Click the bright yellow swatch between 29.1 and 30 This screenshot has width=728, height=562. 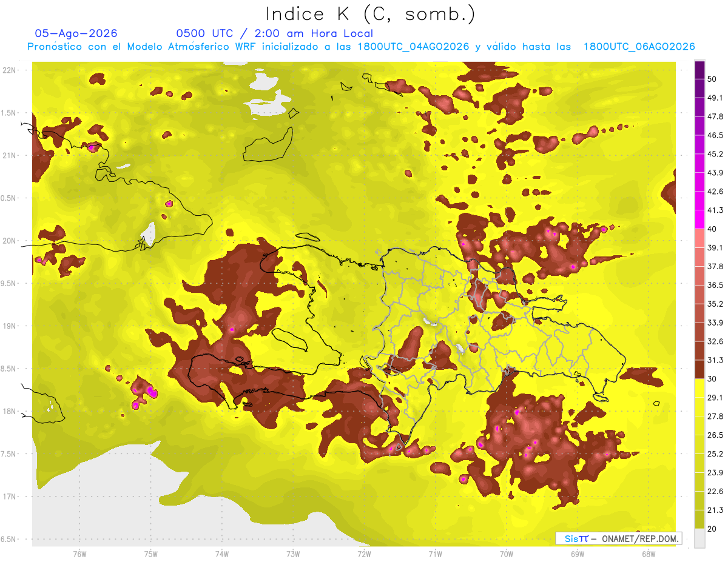[x=699, y=389]
